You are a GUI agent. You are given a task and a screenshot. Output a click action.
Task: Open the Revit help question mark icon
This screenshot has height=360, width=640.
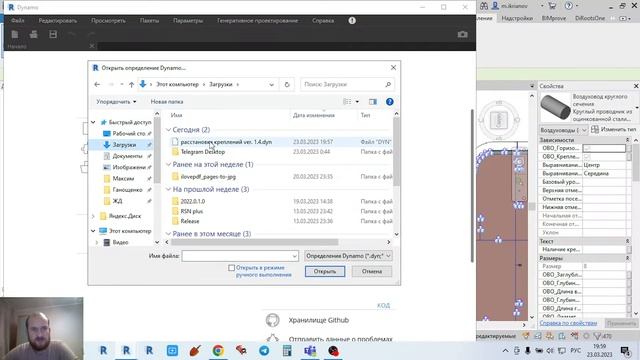569,6
